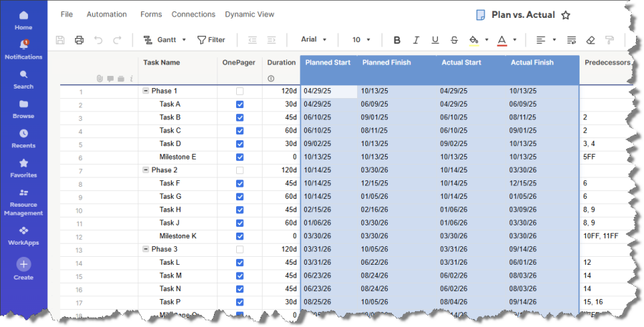
Task: Open Browse folder in sidebar
Action: tap(24, 109)
